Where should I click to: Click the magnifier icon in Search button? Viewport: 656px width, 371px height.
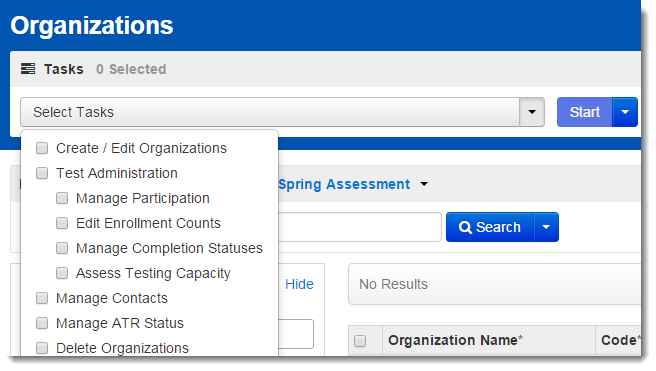click(x=465, y=227)
